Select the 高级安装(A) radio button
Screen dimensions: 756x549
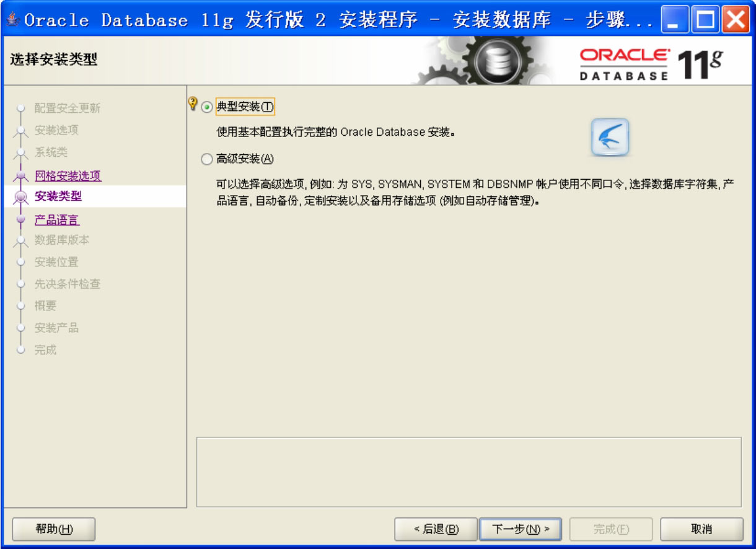pos(207,159)
